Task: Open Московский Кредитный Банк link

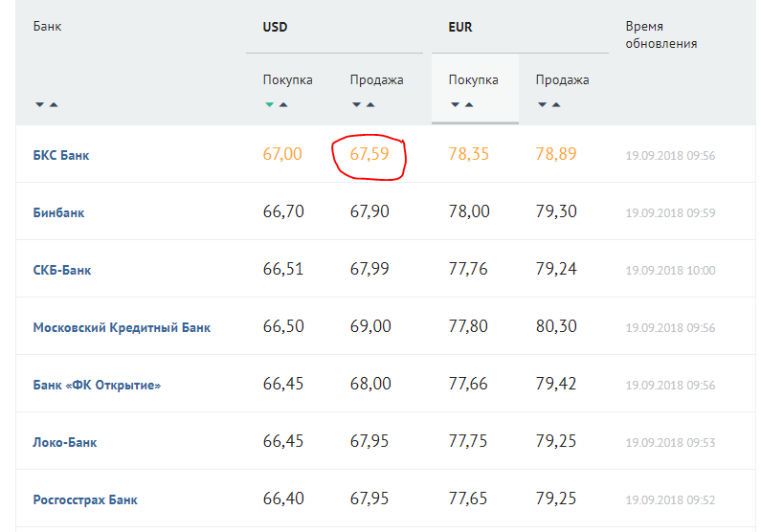Action: tap(122, 328)
